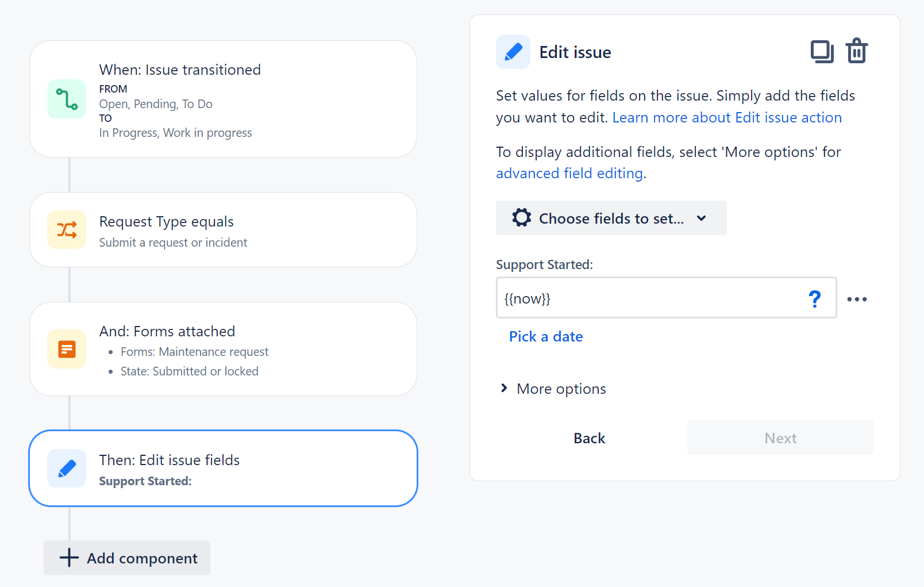The image size is (924, 587).
Task: Click the gear icon on Choose fields to set
Action: tap(521, 218)
